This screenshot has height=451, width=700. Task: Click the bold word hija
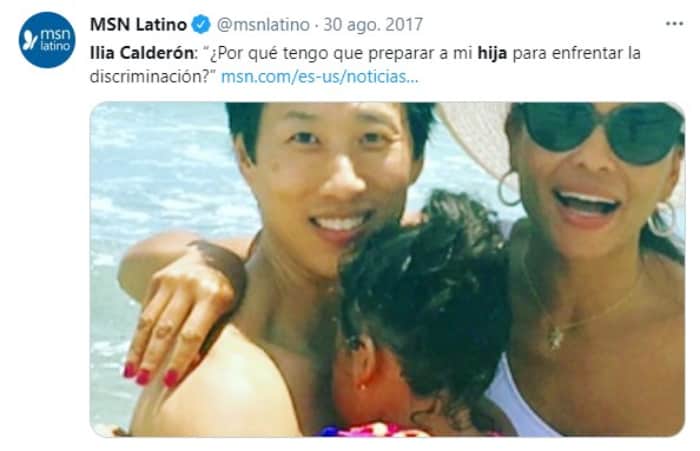pyautogui.click(x=492, y=53)
